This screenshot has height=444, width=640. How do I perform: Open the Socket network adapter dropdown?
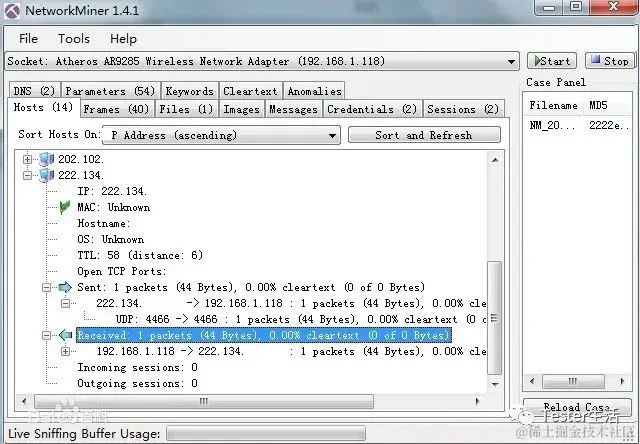click(x=511, y=62)
